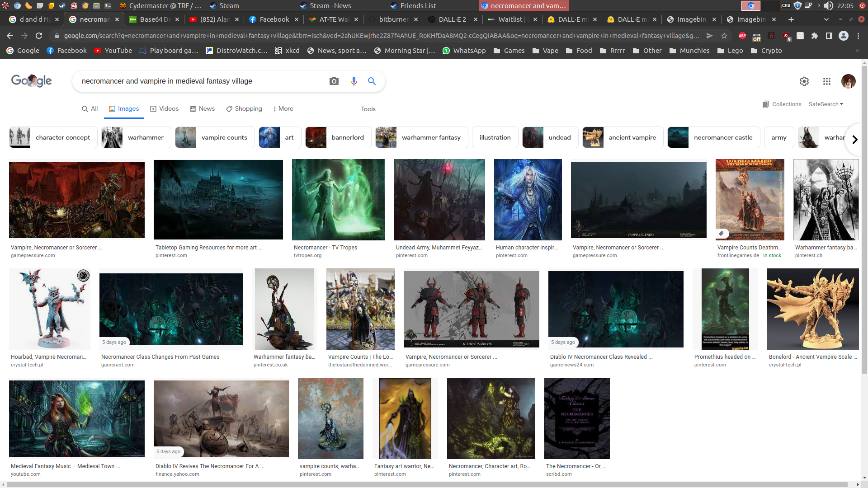Switch to Friends List window in taskbar
The width and height of the screenshot is (868, 488).
tap(413, 6)
